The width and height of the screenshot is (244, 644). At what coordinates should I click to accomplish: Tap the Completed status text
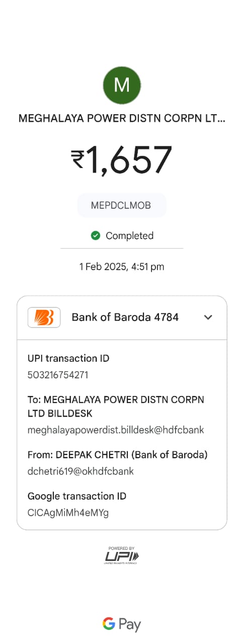click(x=130, y=235)
